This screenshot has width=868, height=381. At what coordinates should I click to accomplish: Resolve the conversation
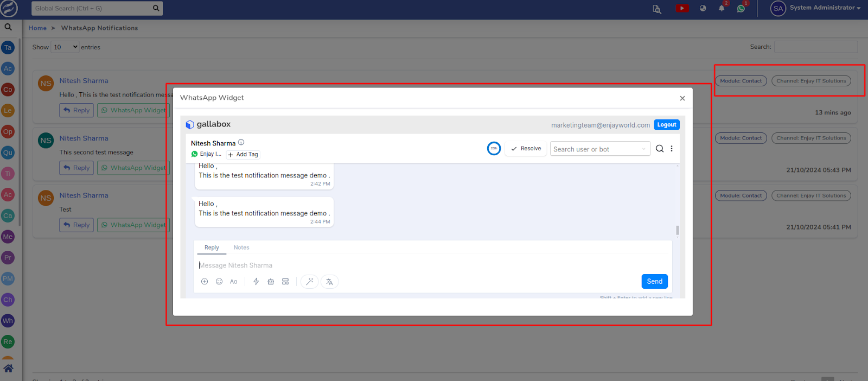[x=526, y=149]
